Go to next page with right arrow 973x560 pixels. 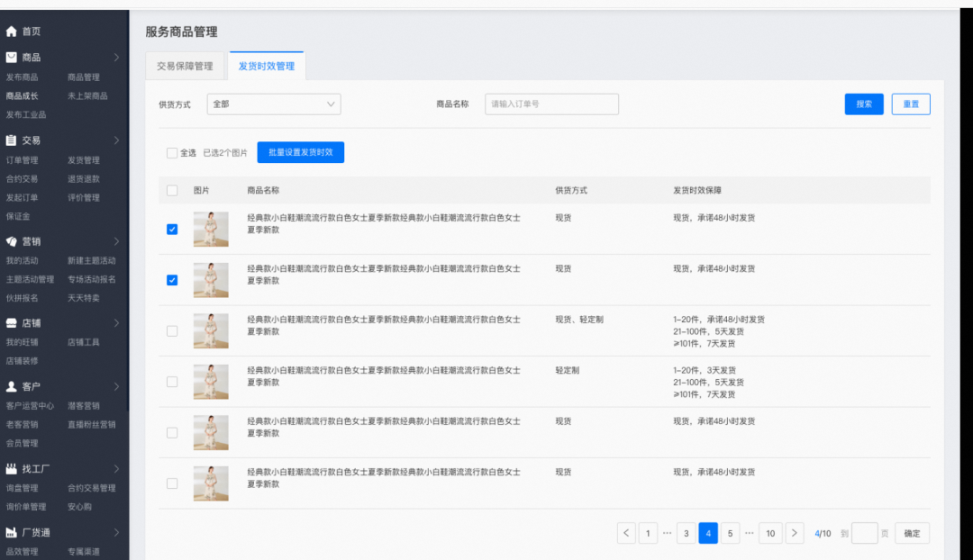coord(795,533)
